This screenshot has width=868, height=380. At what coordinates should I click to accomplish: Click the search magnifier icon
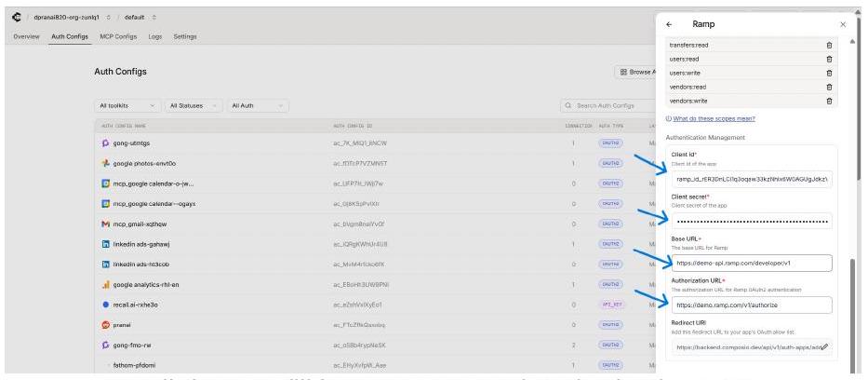point(568,105)
